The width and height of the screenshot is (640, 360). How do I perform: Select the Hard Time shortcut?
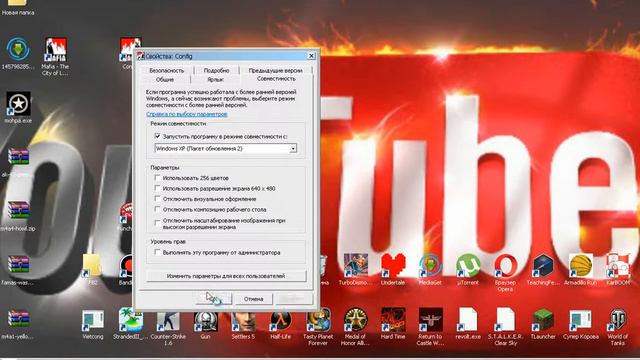(x=393, y=320)
